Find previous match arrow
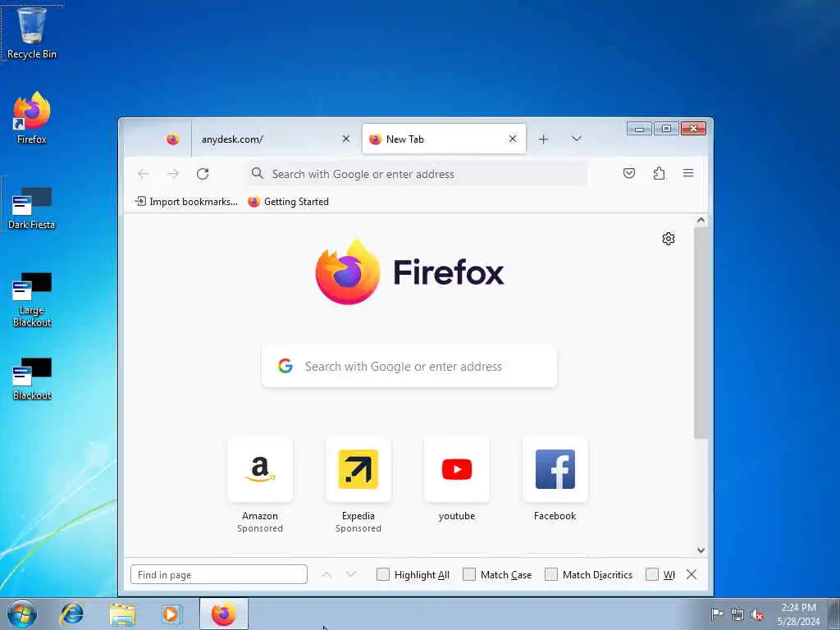The height and width of the screenshot is (630, 840). pos(326,574)
